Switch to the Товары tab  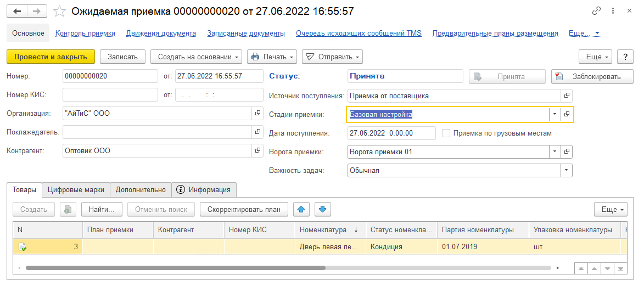click(25, 190)
